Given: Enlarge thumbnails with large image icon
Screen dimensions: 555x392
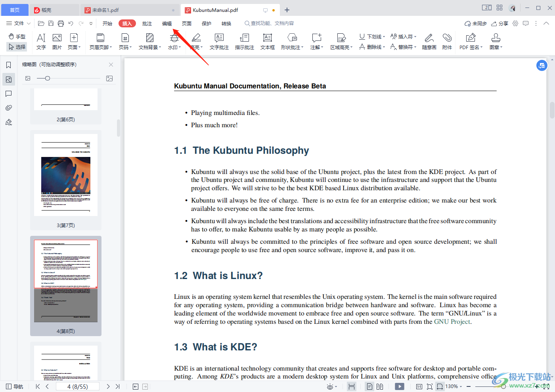Looking at the screenshot, I should point(109,78).
